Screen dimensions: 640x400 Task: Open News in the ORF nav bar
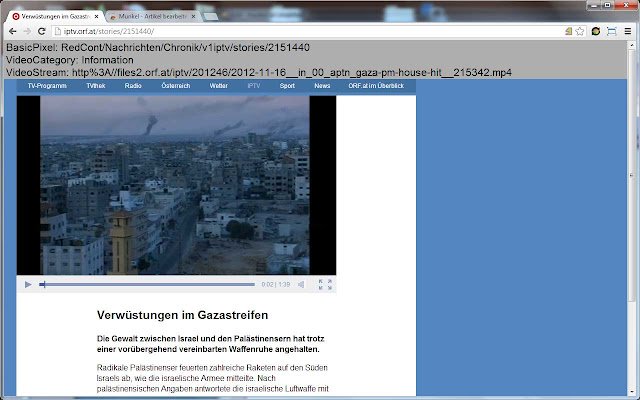pos(322,86)
